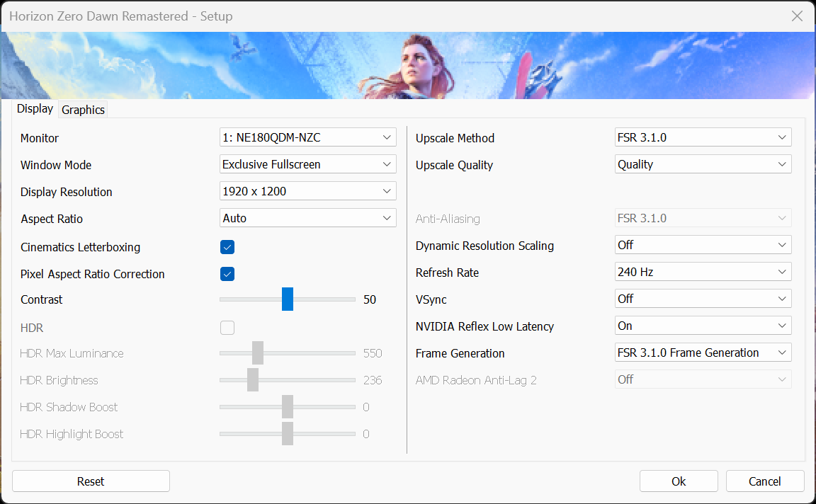Viewport: 816px width, 504px height.
Task: Click the Cinematics Letterboxing label
Action: point(80,247)
